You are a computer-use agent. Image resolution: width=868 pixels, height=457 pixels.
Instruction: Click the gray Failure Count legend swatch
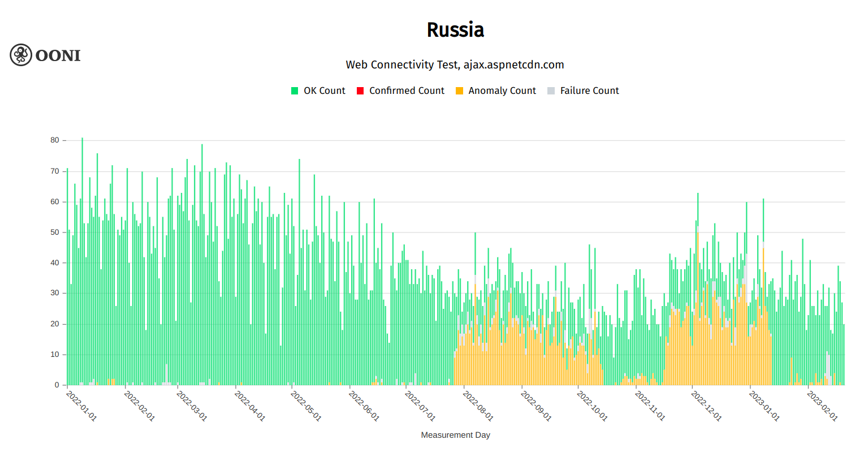[550, 90]
